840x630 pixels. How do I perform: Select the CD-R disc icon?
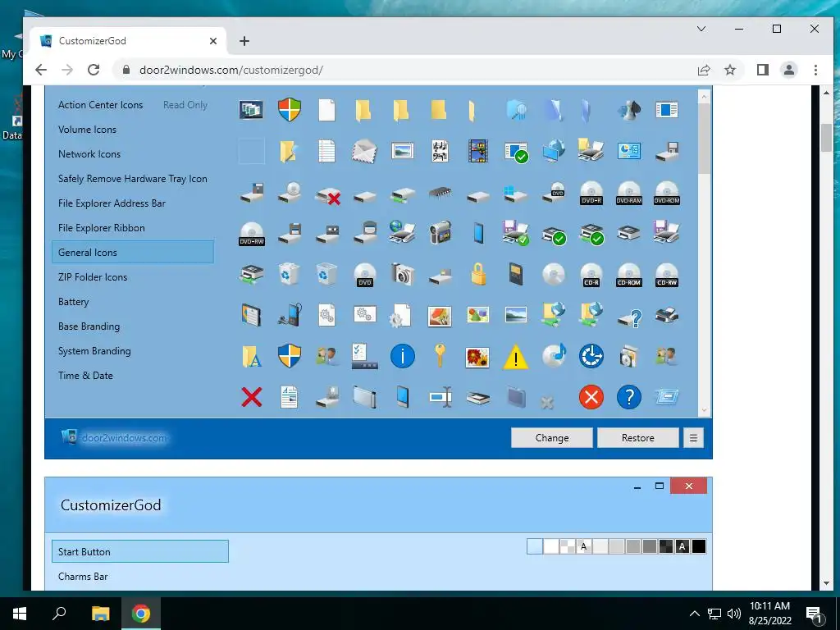coord(591,275)
